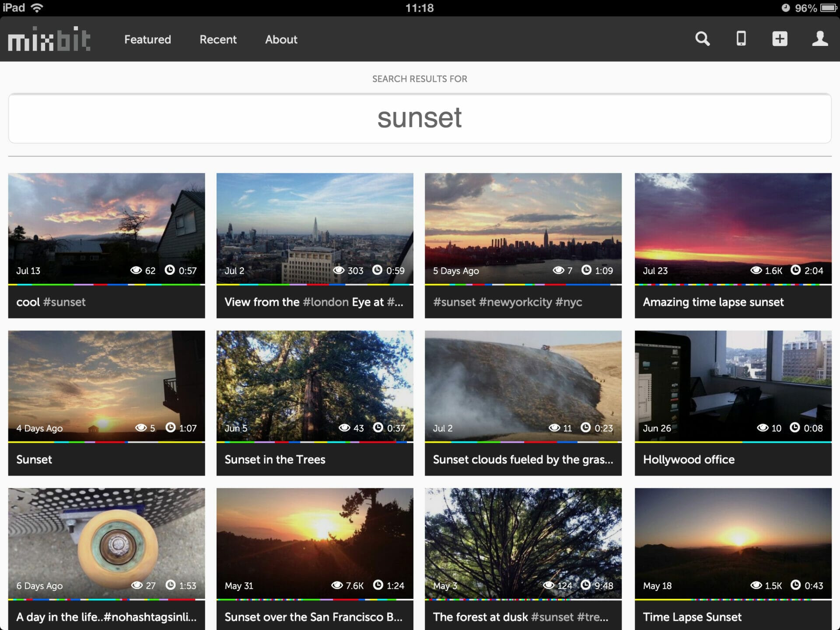Screen dimensions: 840x630
Task: Tap the mobile device icon in the navbar
Action: (x=741, y=39)
